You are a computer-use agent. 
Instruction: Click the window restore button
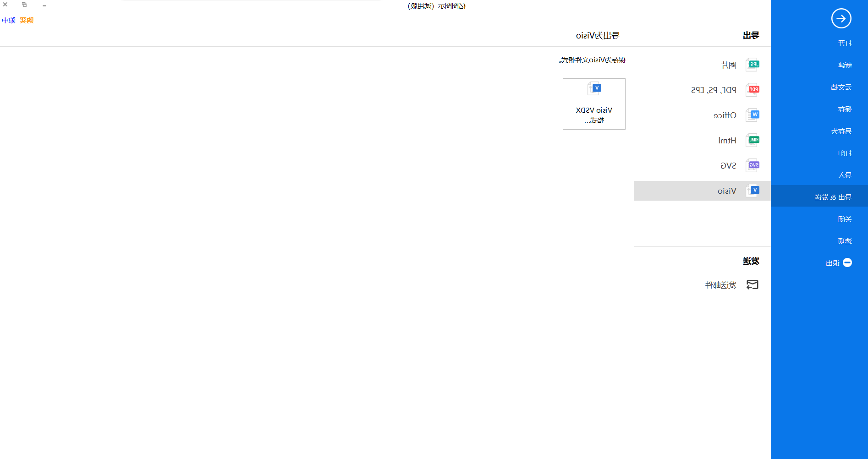pyautogui.click(x=24, y=5)
